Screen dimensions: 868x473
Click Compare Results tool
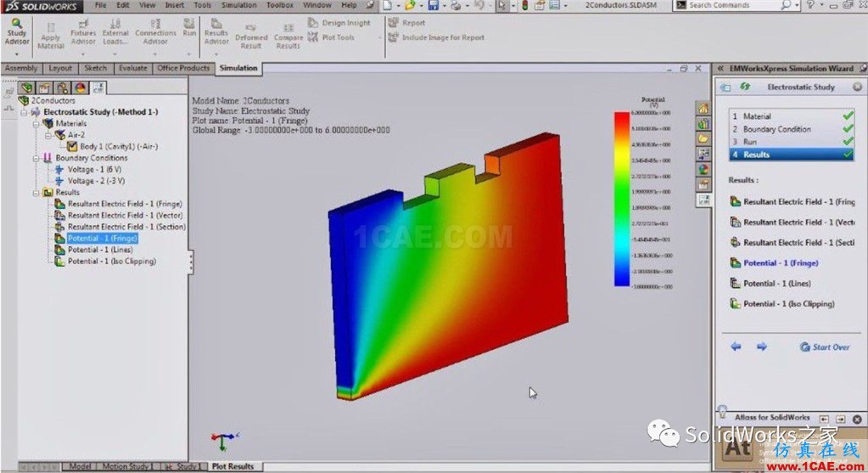[288, 36]
